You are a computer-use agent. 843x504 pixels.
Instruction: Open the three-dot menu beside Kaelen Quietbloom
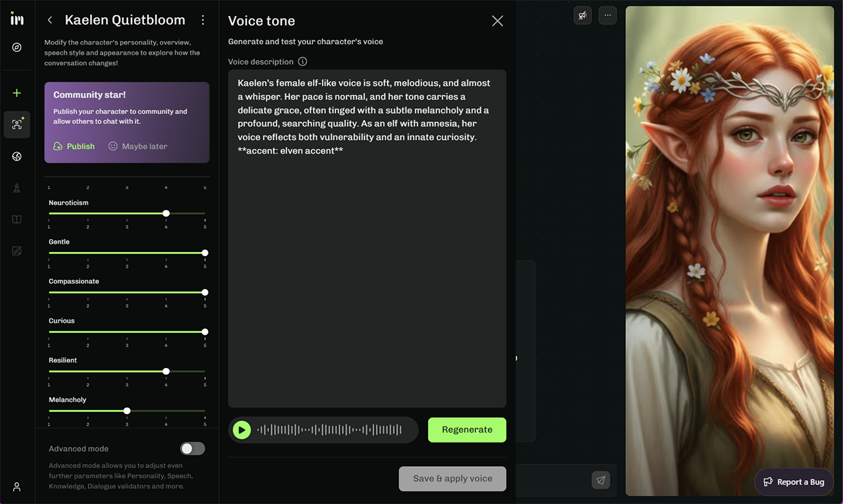(203, 21)
